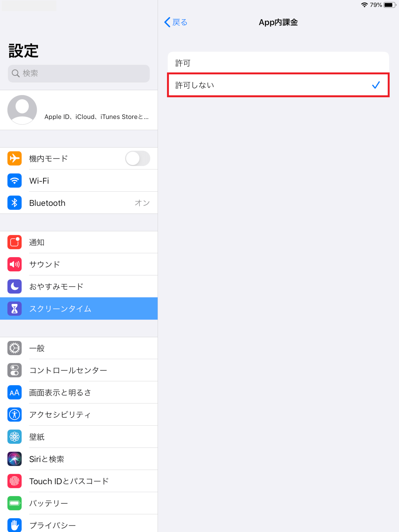Open おやすみモード moon icon
This screenshot has height=532, width=399.
click(15, 287)
